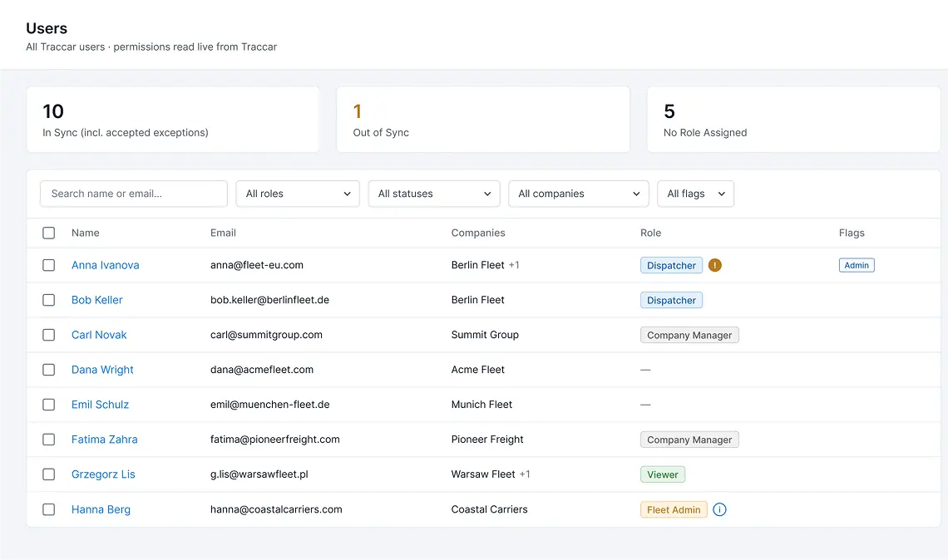Click the Coastal Carriers company cell

point(489,509)
